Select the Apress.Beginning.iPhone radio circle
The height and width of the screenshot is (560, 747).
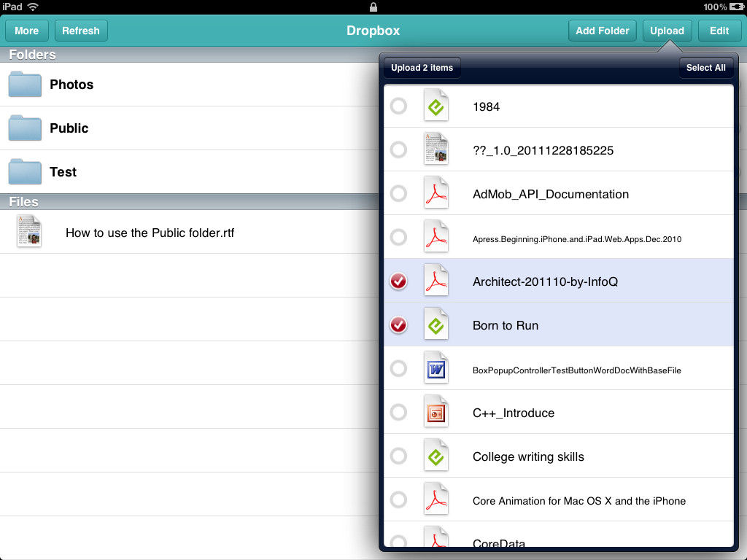pyautogui.click(x=398, y=237)
